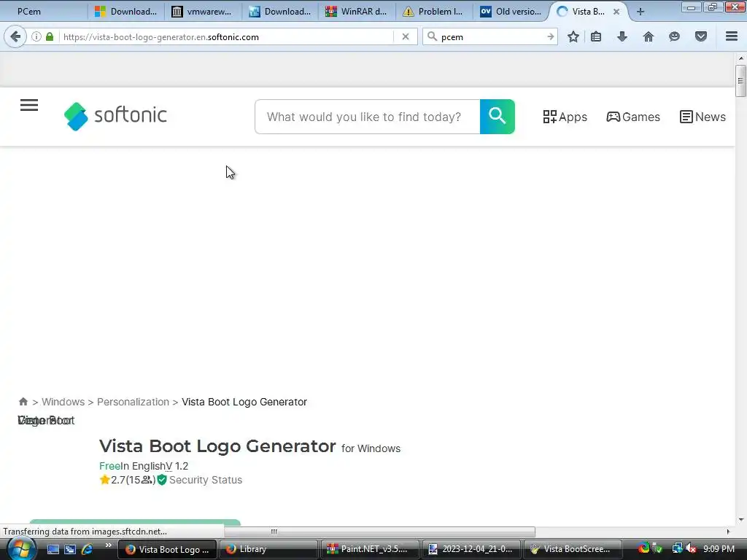This screenshot has width=747, height=560.
Task: Click the Vista Boot Logo taskbar button
Action: [167, 549]
